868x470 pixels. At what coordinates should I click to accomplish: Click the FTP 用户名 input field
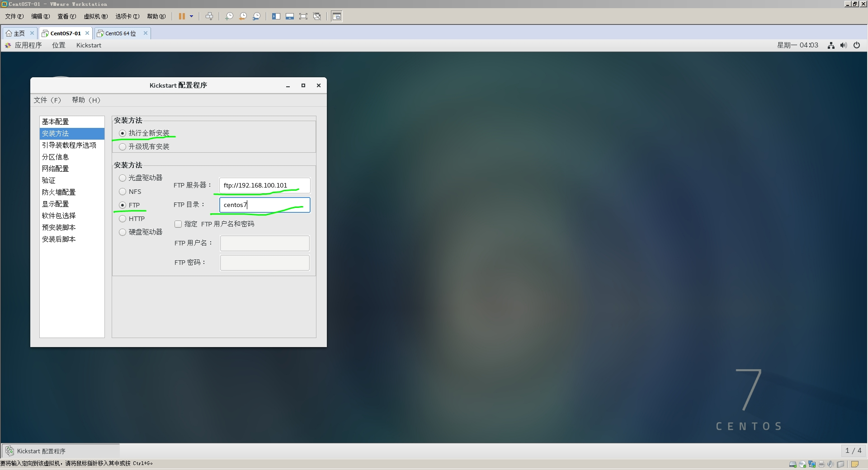[265, 243]
